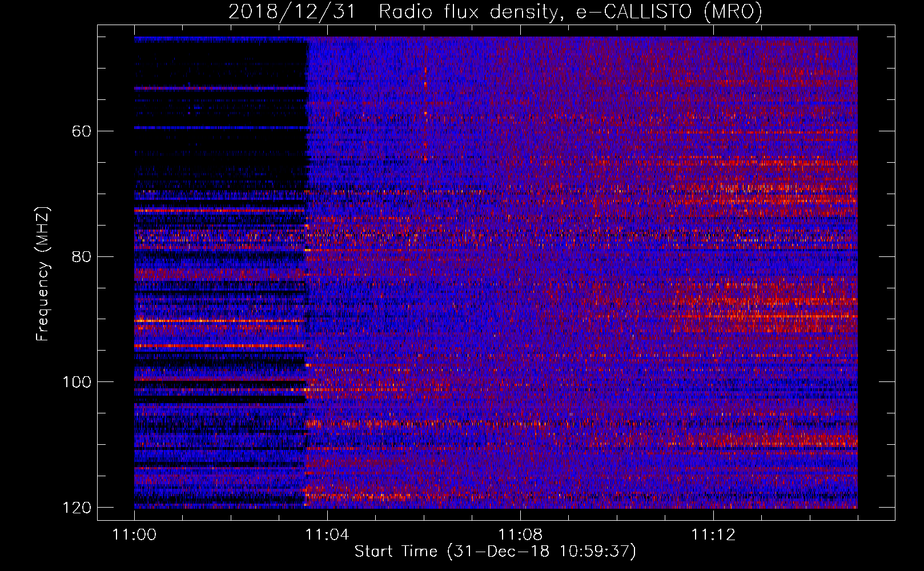Click the '11:12' time tick label

713,535
